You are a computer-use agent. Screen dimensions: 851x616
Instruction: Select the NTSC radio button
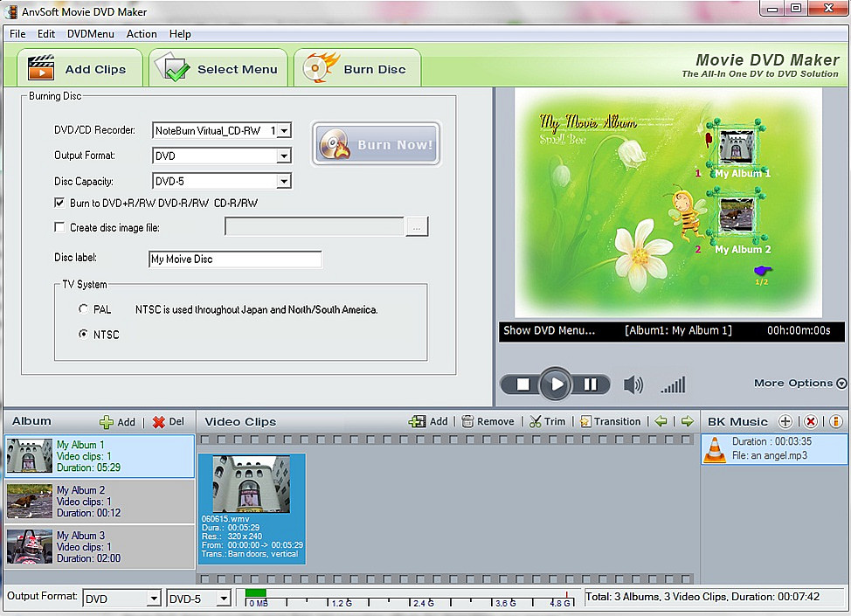[83, 334]
